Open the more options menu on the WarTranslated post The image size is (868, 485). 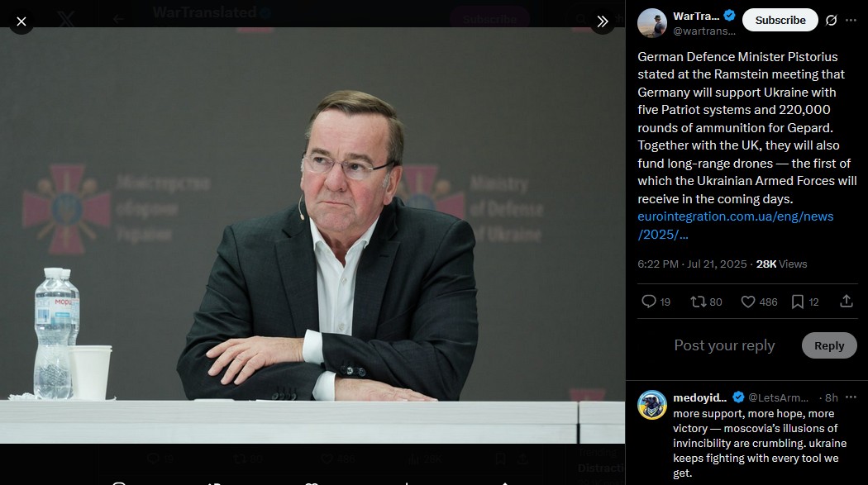pos(851,21)
